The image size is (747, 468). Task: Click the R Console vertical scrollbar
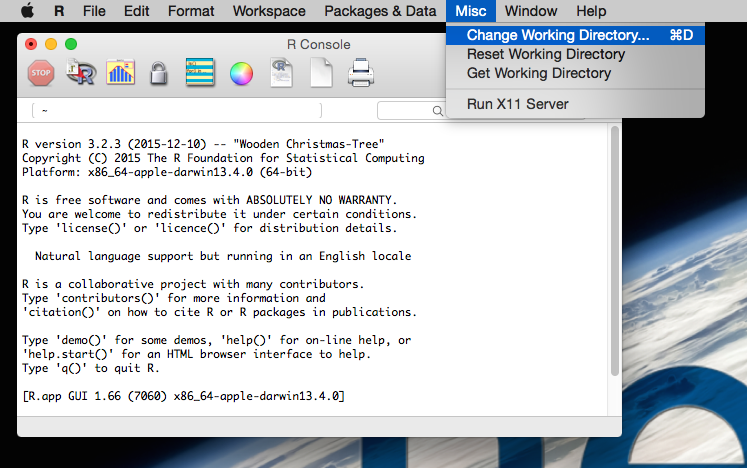pos(615,251)
